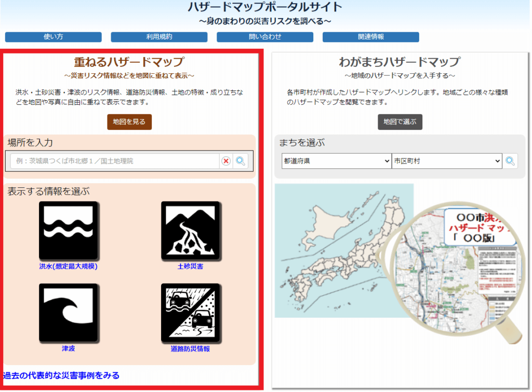532x392 pixels.
Task: Click the search icon next to 市区町村 dropdown
Action: tap(510, 161)
